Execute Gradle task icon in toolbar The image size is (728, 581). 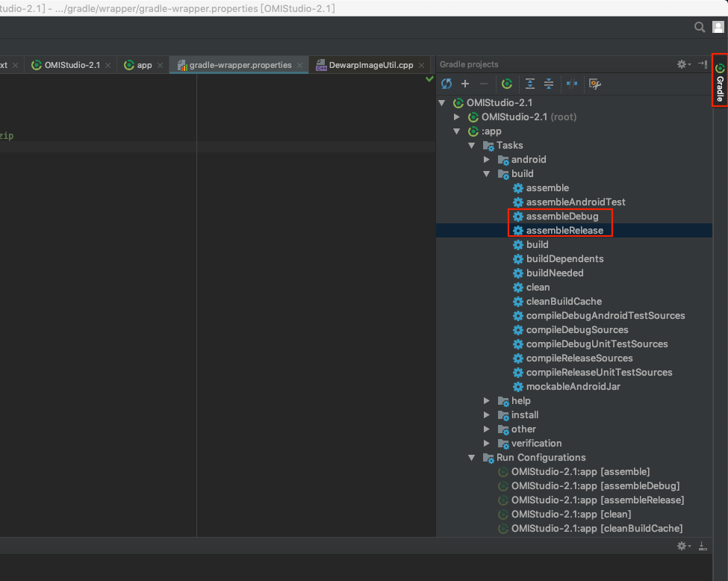506,84
